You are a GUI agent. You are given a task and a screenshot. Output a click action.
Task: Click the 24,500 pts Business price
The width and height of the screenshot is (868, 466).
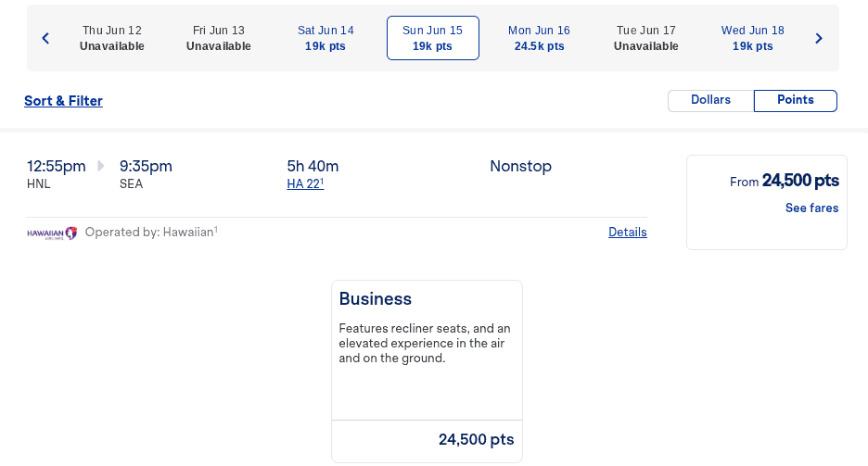point(476,440)
